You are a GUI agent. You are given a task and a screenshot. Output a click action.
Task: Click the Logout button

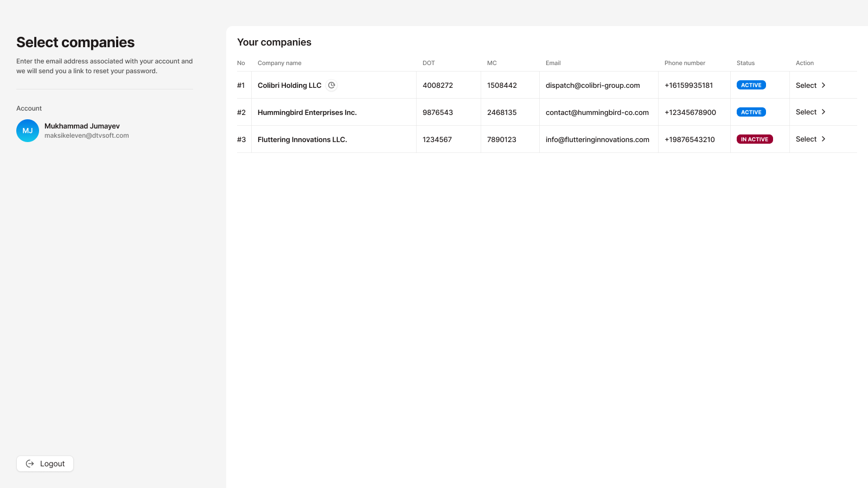coord(45,464)
